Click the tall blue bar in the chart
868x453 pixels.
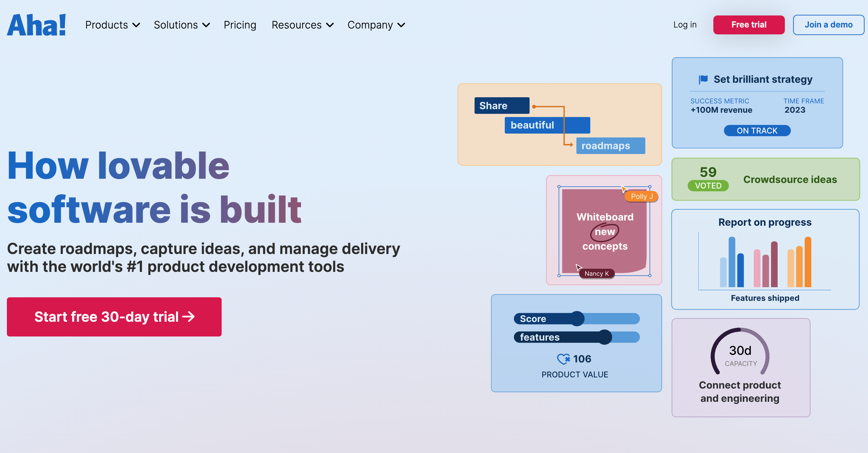point(732,262)
